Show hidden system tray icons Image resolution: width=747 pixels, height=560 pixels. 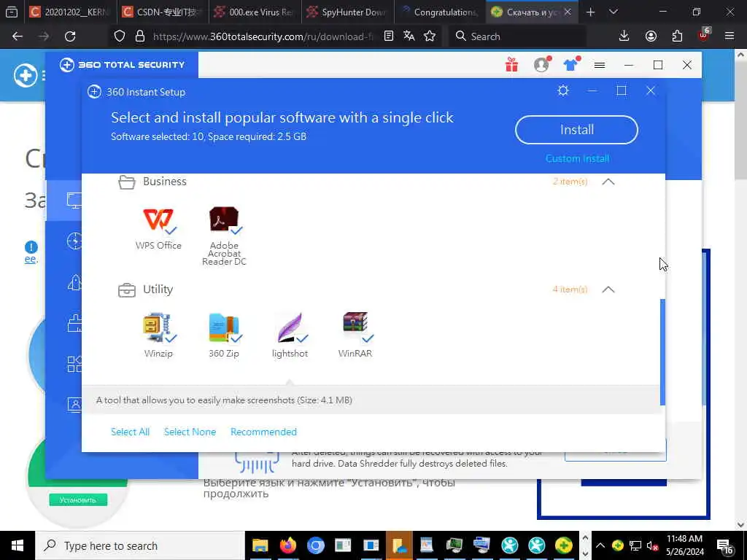(x=600, y=545)
